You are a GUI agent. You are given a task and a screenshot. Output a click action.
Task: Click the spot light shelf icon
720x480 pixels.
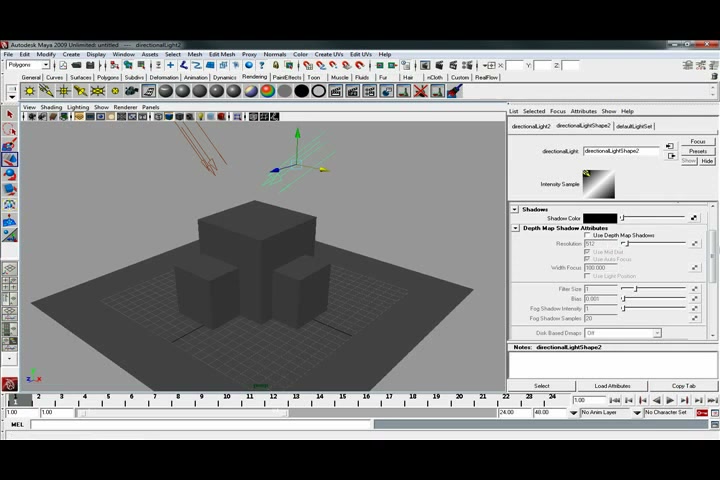coord(80,91)
